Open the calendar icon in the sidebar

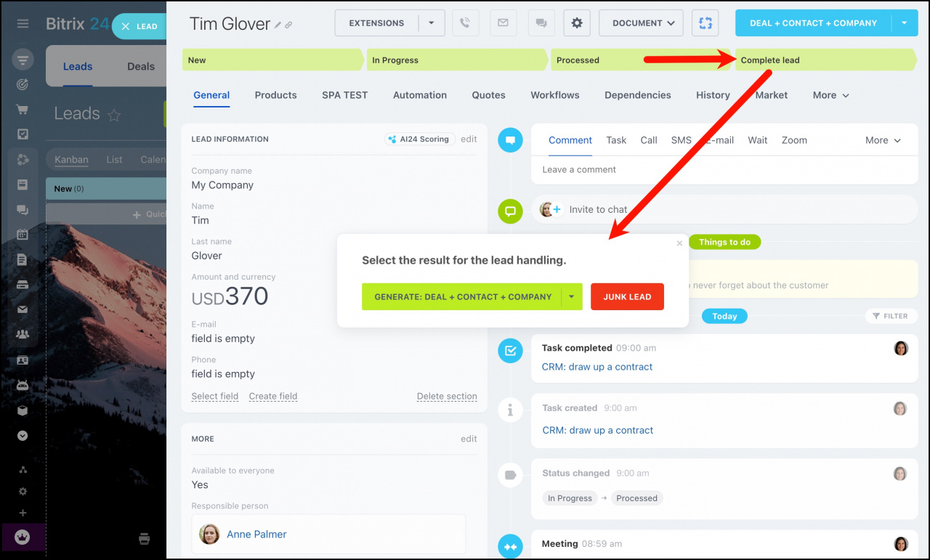coord(23,235)
